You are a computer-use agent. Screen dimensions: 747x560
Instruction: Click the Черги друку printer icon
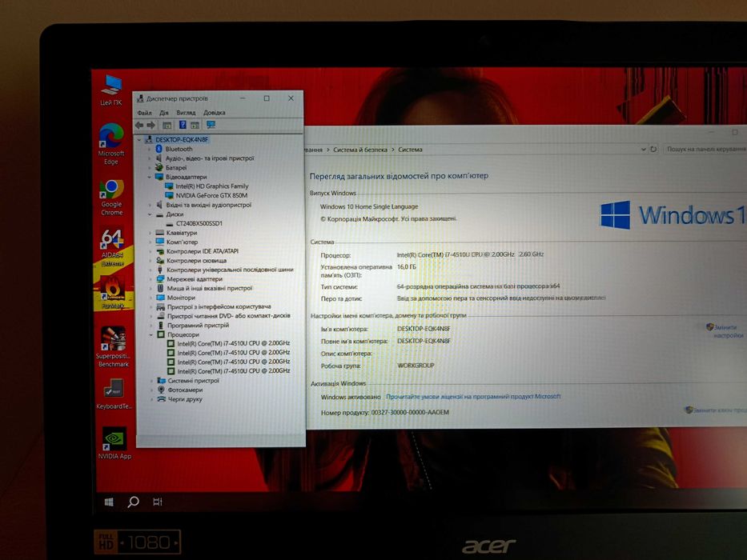[x=162, y=399]
